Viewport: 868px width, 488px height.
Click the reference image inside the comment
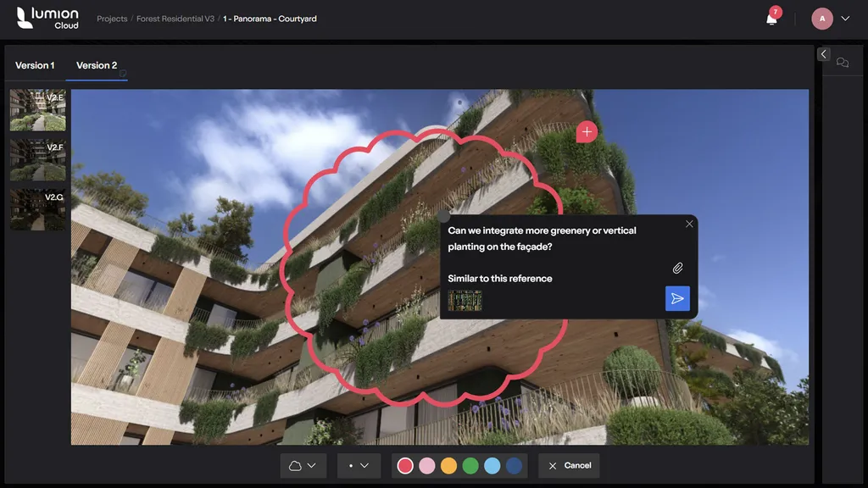(x=465, y=299)
